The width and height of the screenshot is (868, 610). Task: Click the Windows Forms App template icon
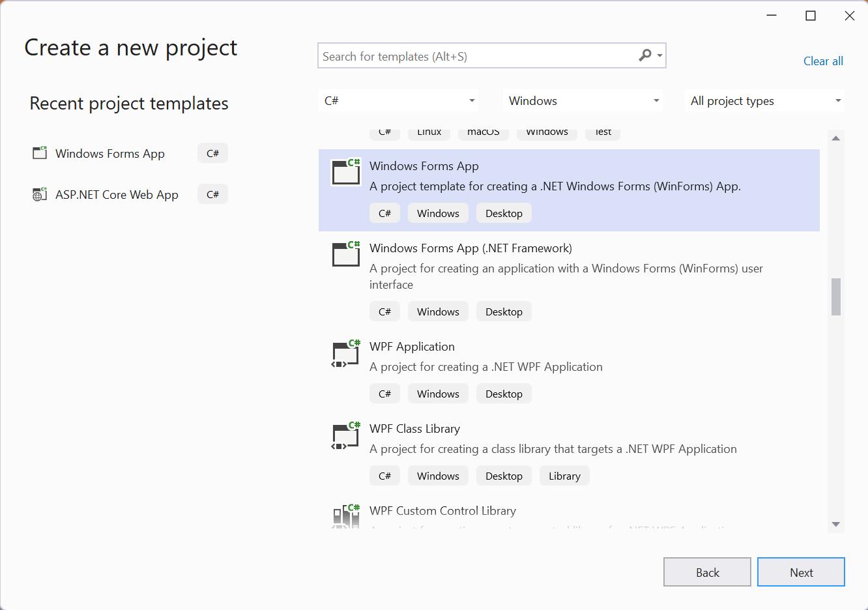[345, 172]
